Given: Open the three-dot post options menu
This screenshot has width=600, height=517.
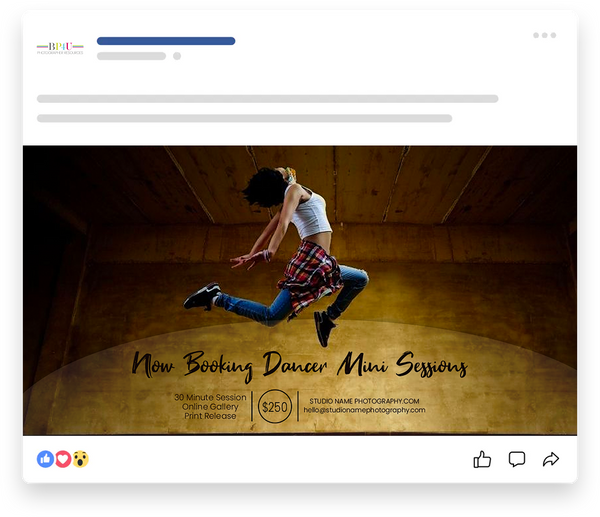Looking at the screenshot, I should tap(544, 35).
